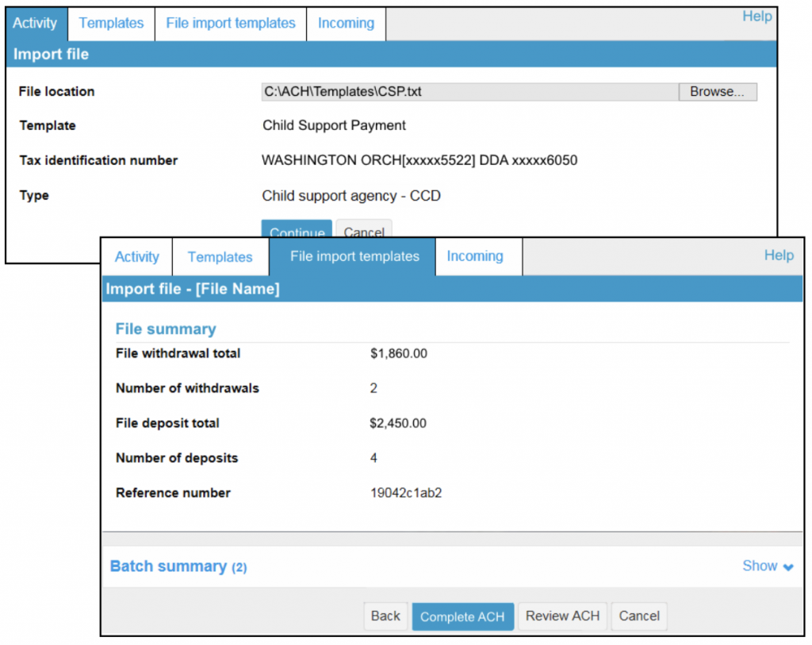Click Review ACH to verify the file
Image resolution: width=812 pixels, height=645 pixels.
point(562,616)
